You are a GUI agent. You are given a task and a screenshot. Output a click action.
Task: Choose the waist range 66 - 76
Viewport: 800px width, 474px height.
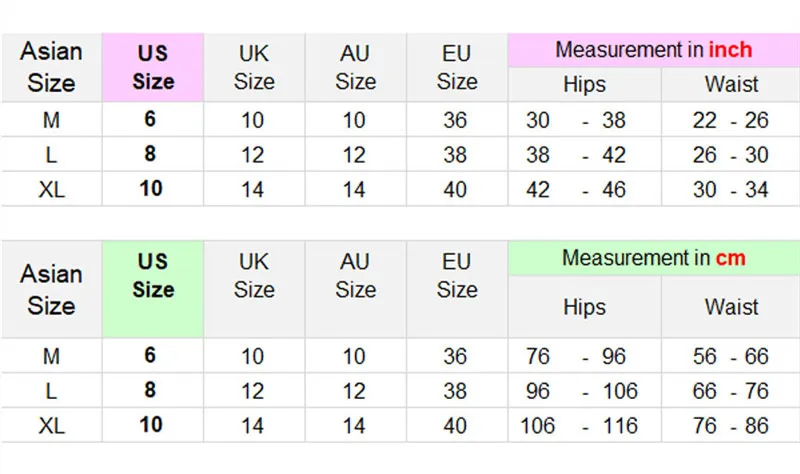click(x=730, y=391)
